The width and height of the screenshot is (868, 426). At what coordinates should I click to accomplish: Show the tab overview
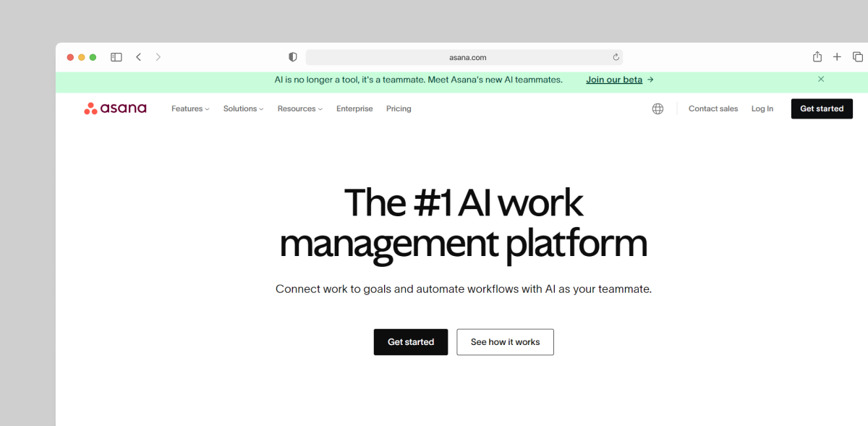[x=858, y=57]
